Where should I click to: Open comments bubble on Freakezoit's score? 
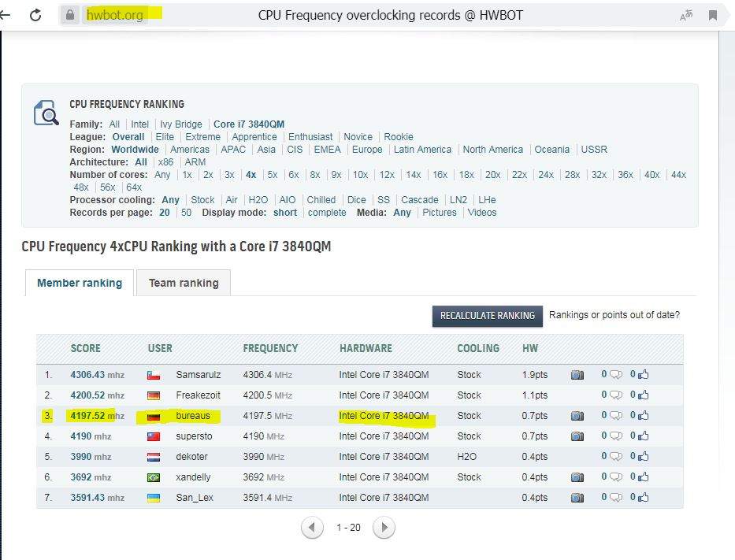(615, 395)
